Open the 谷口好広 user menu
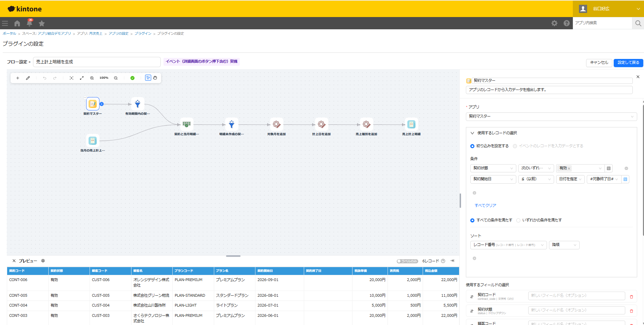This screenshot has width=644, height=325. click(608, 9)
